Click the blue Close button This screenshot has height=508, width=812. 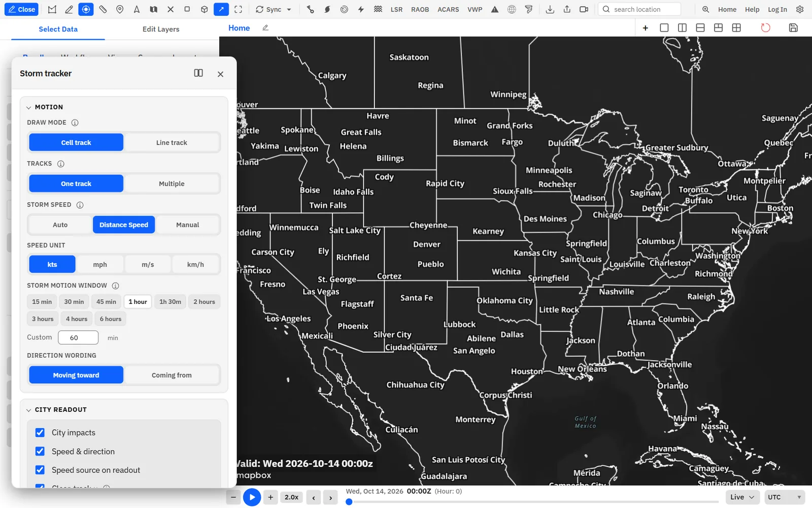click(21, 9)
